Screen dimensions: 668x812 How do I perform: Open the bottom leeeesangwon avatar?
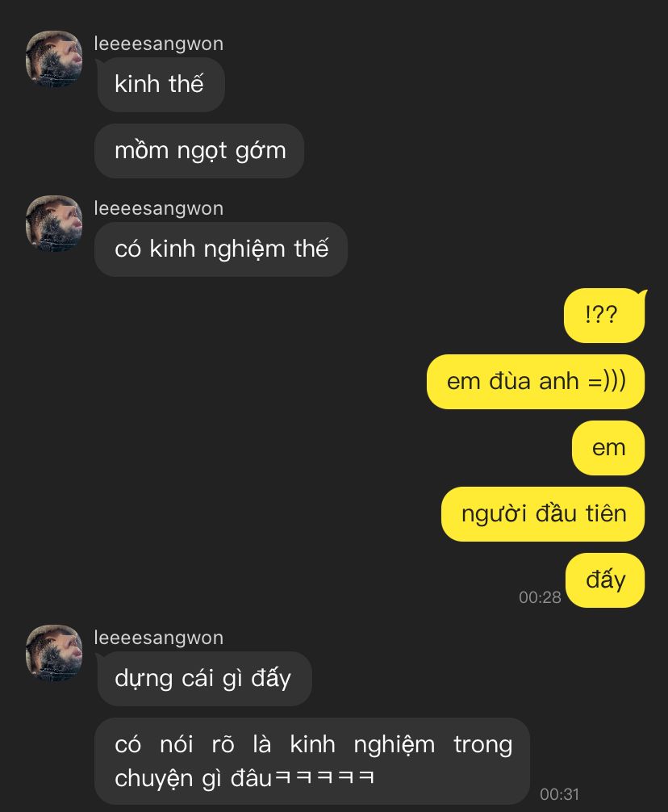point(54,652)
